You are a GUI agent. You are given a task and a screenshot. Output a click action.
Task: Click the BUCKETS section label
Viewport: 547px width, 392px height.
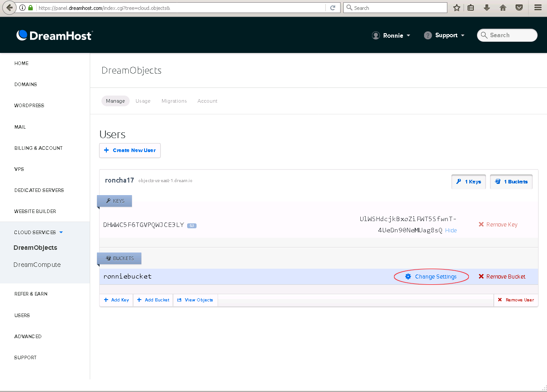119,258
